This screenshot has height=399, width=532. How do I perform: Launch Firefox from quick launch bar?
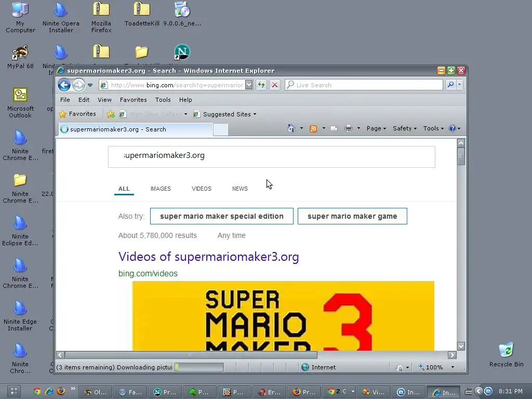(61, 391)
